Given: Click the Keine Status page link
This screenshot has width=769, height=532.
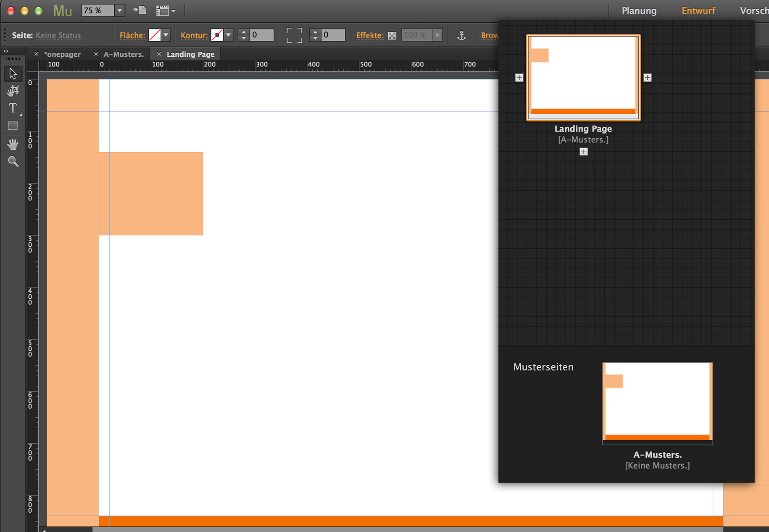Looking at the screenshot, I should pyautogui.click(x=58, y=36).
